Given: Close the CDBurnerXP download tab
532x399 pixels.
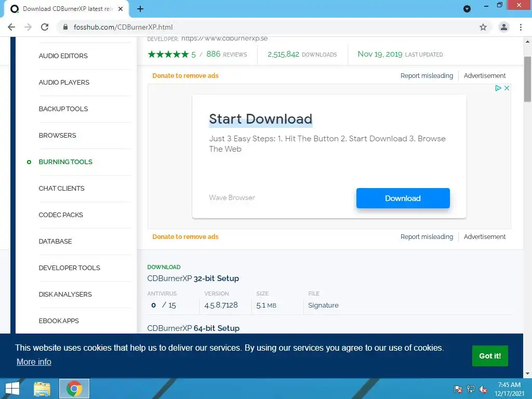Looking at the screenshot, I should pyautogui.click(x=121, y=9).
